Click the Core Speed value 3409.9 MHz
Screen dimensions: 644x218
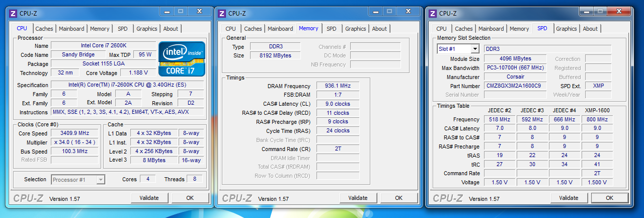click(x=75, y=133)
